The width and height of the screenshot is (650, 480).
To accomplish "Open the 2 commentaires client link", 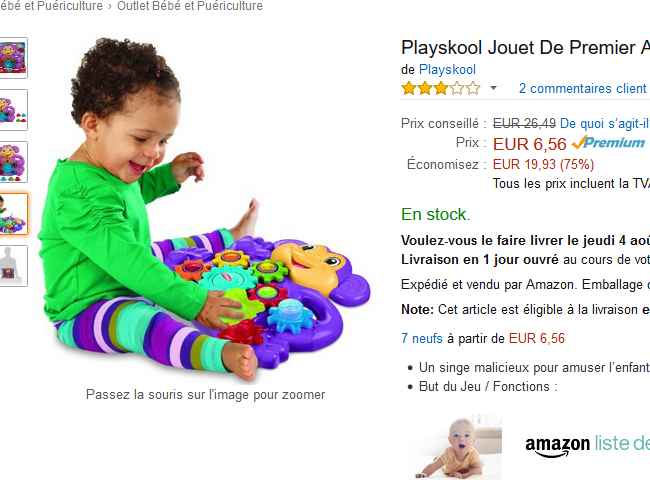I will 582,88.
